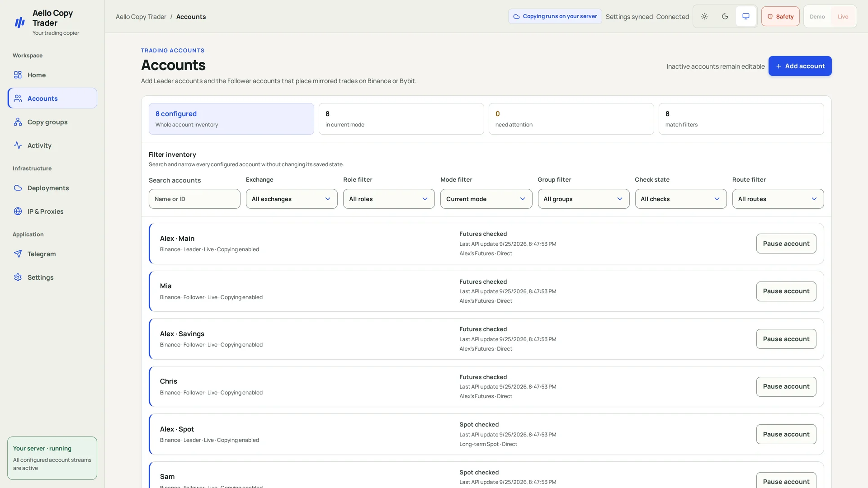Click the Aello Copy Trader breadcrumb link

coord(141,17)
